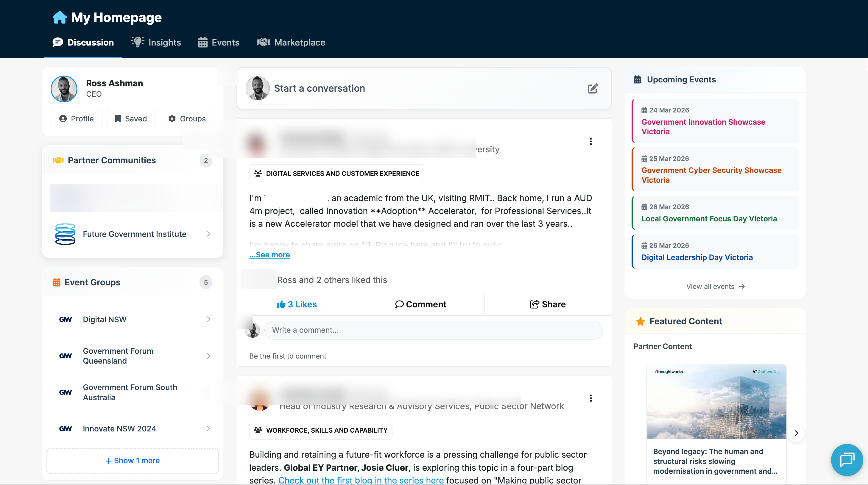Expand the Future Government Institute chevron
This screenshot has width=868, height=485.
coord(208,234)
